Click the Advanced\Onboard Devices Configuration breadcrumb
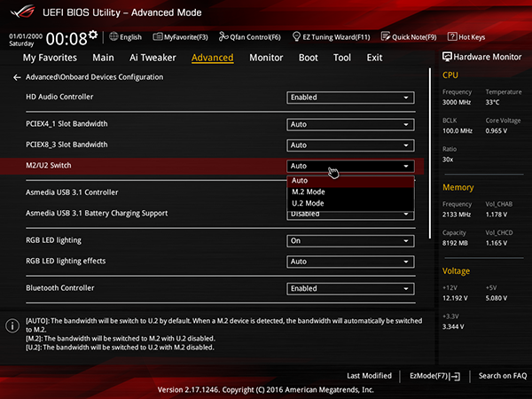 coord(94,77)
